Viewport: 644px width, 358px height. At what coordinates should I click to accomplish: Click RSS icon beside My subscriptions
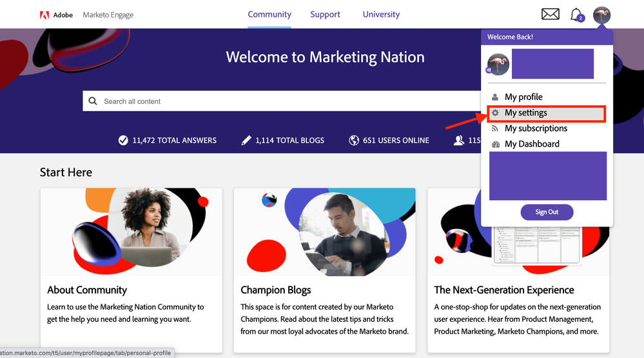click(x=495, y=128)
